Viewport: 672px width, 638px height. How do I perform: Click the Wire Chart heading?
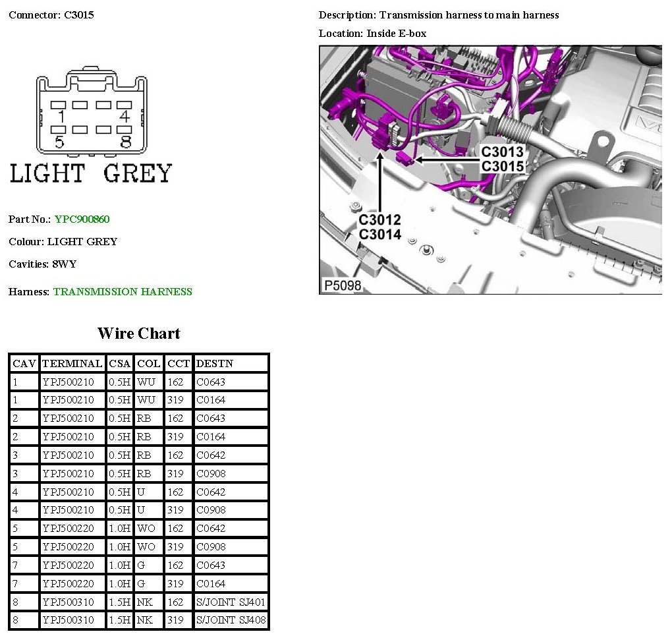tap(138, 333)
